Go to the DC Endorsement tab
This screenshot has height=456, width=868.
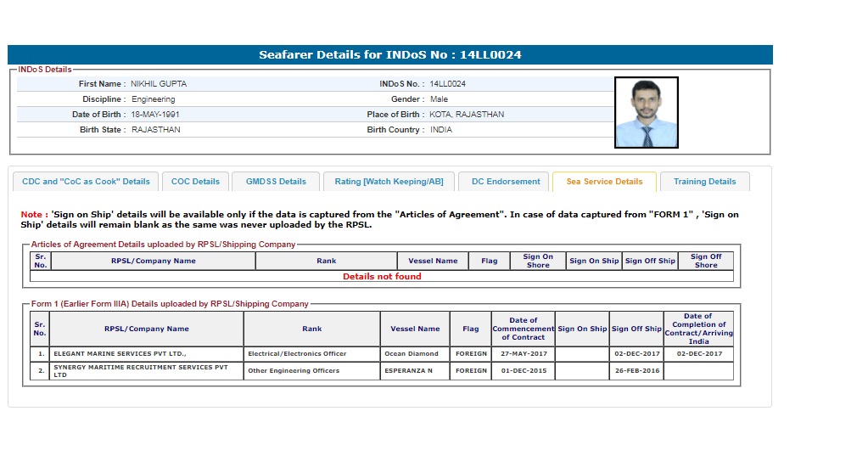(506, 182)
